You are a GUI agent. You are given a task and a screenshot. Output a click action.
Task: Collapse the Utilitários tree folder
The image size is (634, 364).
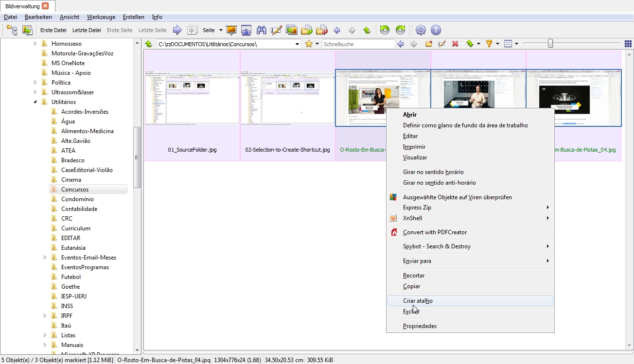(35, 102)
